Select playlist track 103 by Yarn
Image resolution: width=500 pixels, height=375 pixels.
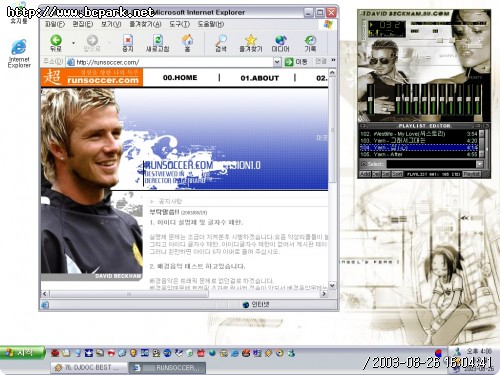coord(419,140)
